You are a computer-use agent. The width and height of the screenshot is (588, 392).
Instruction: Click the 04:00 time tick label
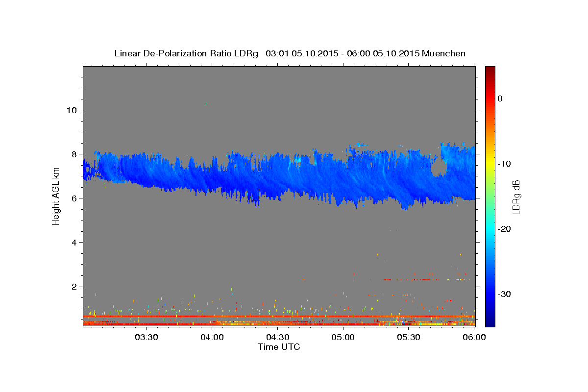[212, 337]
